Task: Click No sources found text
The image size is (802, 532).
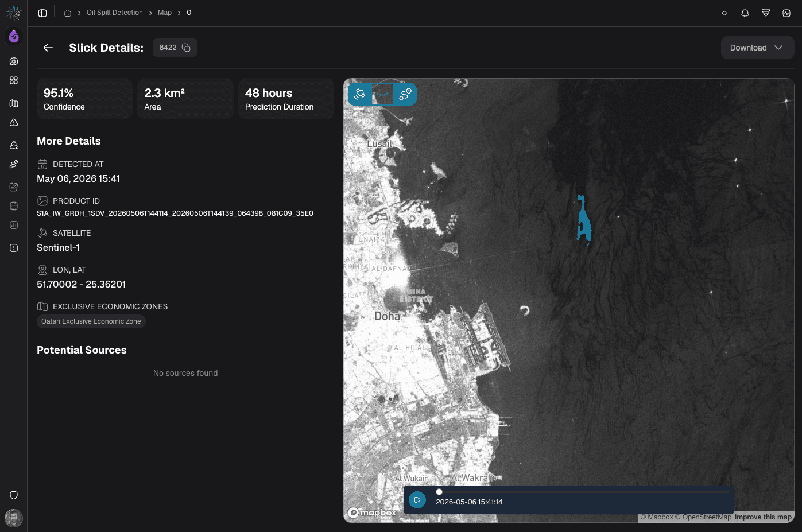Action: [185, 373]
